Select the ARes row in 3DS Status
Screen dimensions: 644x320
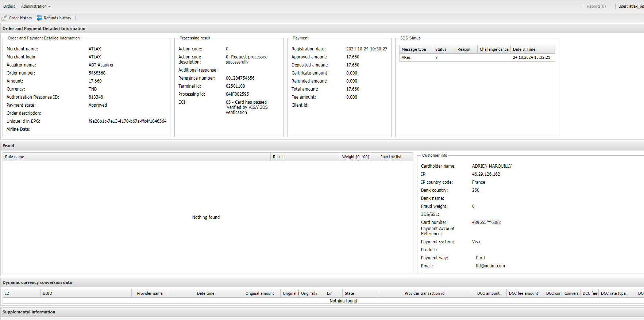pyautogui.click(x=406, y=57)
